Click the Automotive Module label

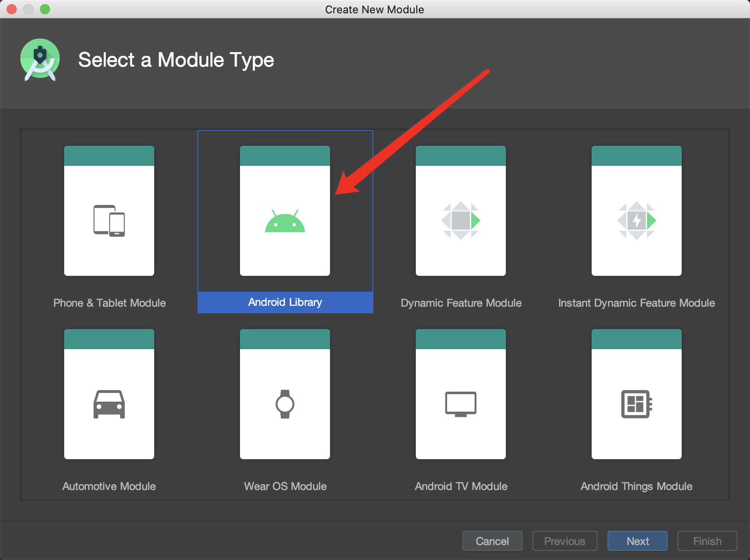(109, 486)
